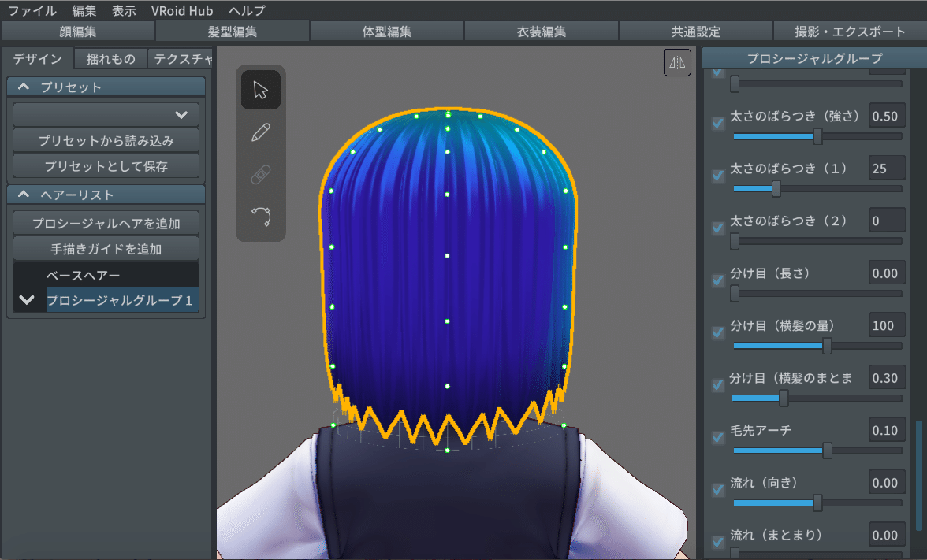Toggle 流れ（向き） checkbox
This screenshot has height=560, width=927.
[718, 490]
